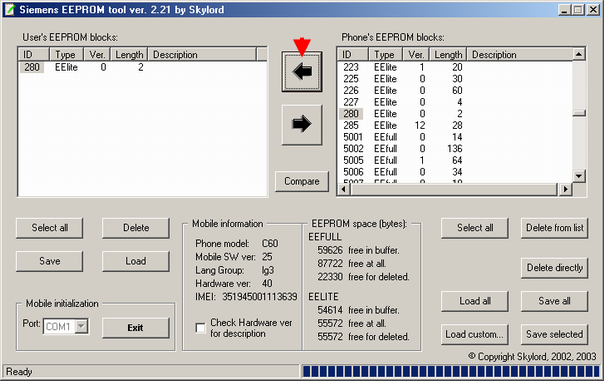This screenshot has width=604, height=381.
Task: Click the Save button for user blocks
Action: click(x=49, y=261)
